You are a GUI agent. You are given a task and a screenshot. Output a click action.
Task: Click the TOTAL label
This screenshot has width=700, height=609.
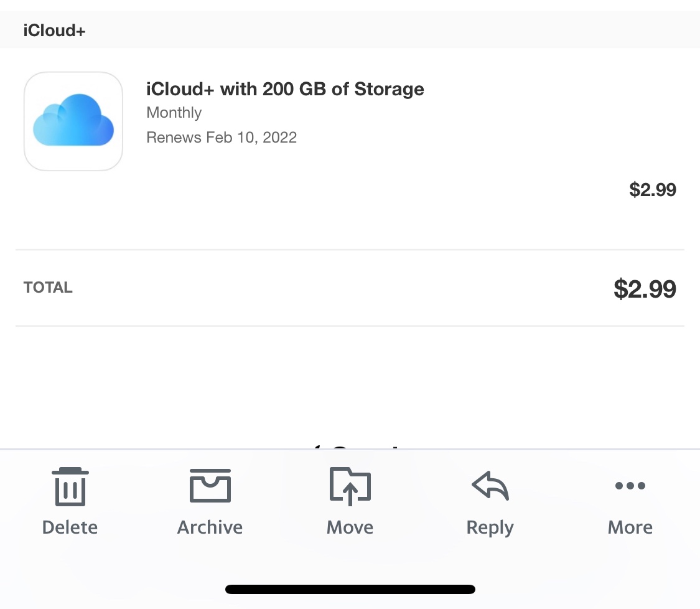tap(48, 288)
